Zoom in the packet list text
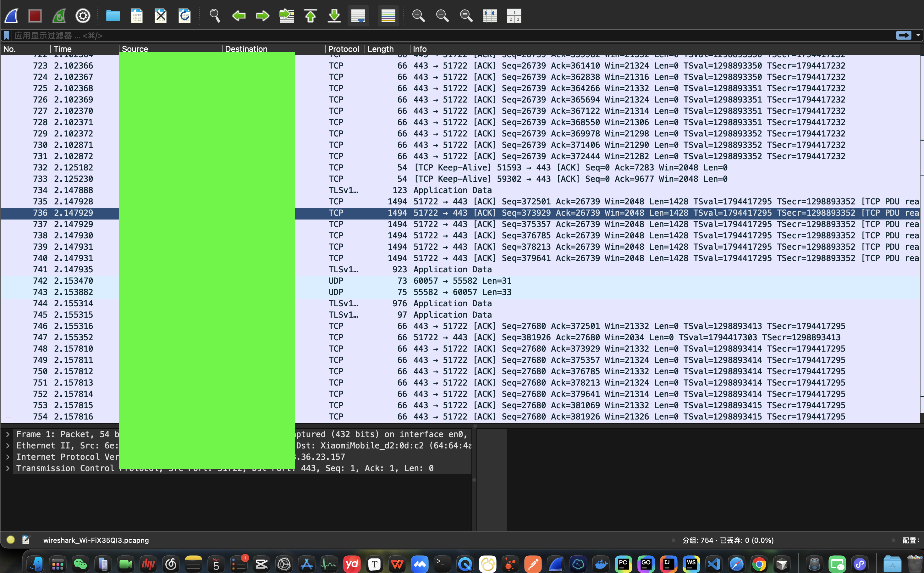 coord(418,16)
